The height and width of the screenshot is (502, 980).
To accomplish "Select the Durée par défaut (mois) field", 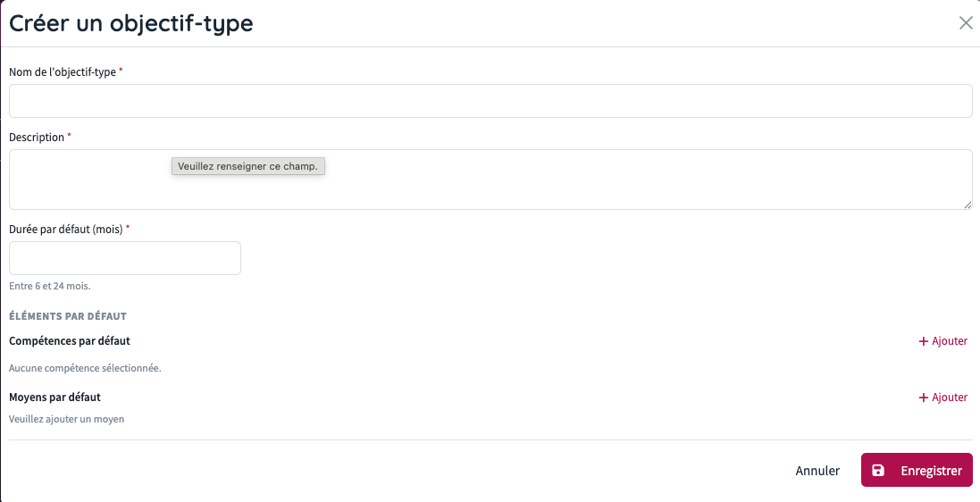I will click(x=125, y=258).
